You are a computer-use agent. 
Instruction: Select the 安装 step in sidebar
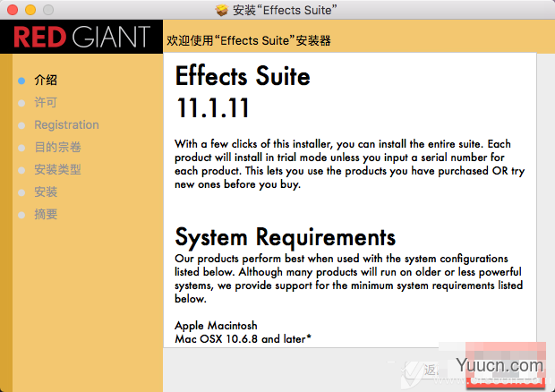(46, 192)
